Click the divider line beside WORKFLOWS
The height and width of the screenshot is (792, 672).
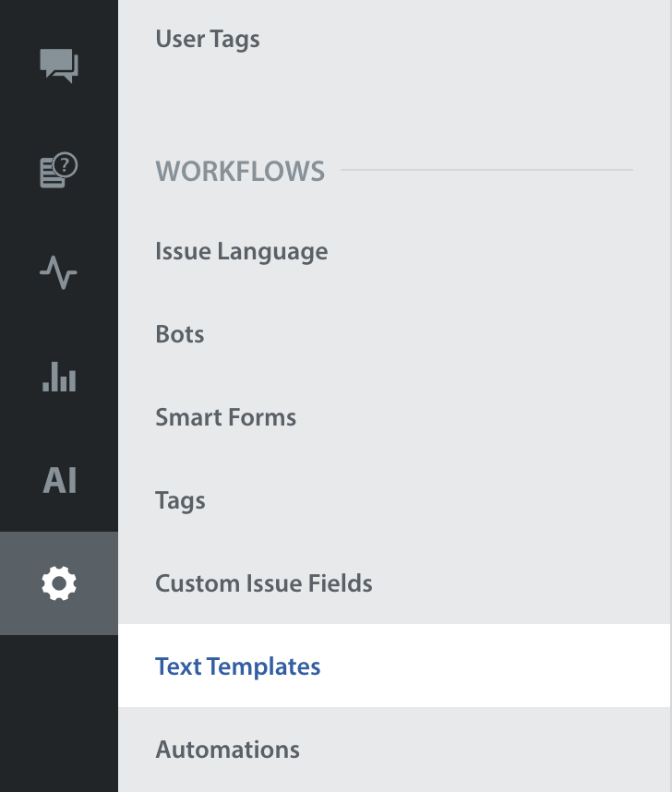486,171
